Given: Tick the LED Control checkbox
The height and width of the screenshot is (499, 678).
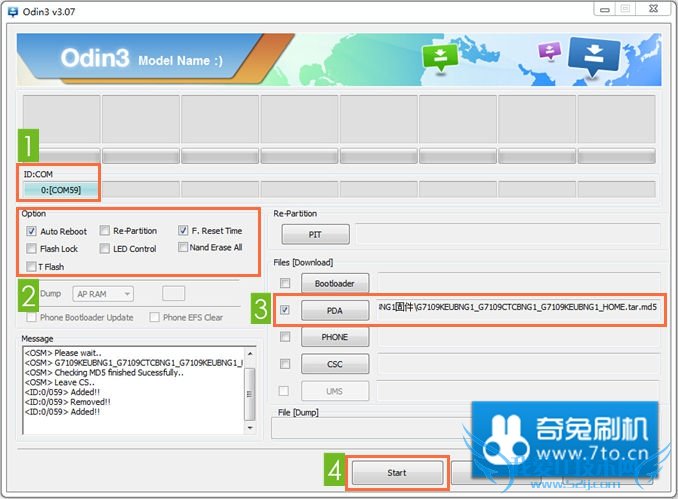Looking at the screenshot, I should (x=105, y=249).
